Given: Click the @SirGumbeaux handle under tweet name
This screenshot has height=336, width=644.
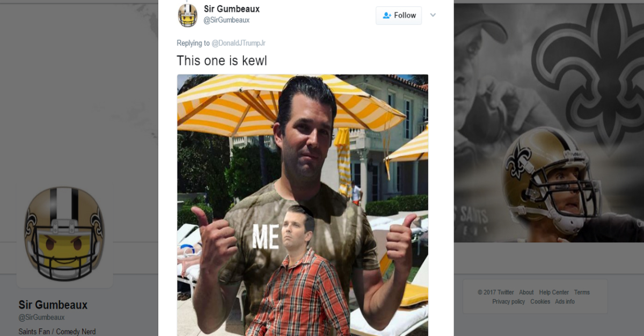Looking at the screenshot, I should (226, 20).
